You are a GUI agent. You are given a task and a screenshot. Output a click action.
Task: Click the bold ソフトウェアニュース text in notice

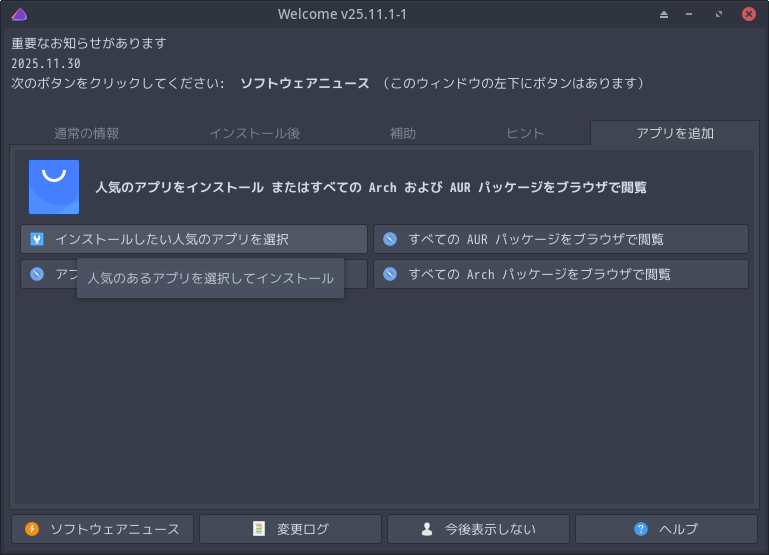coord(305,83)
